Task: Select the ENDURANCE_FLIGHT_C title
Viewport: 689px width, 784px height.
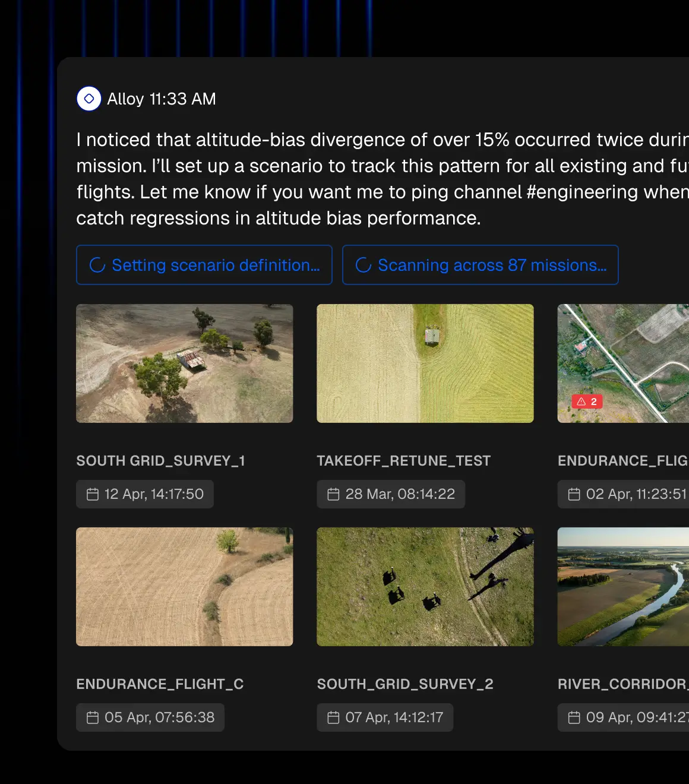Action: coord(160,684)
